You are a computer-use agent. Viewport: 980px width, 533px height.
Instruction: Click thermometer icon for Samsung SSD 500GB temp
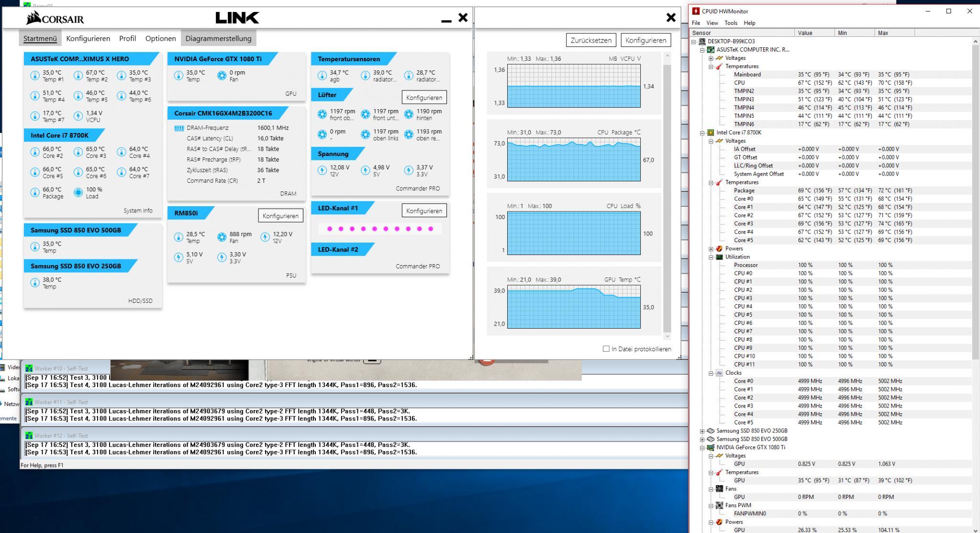[35, 247]
